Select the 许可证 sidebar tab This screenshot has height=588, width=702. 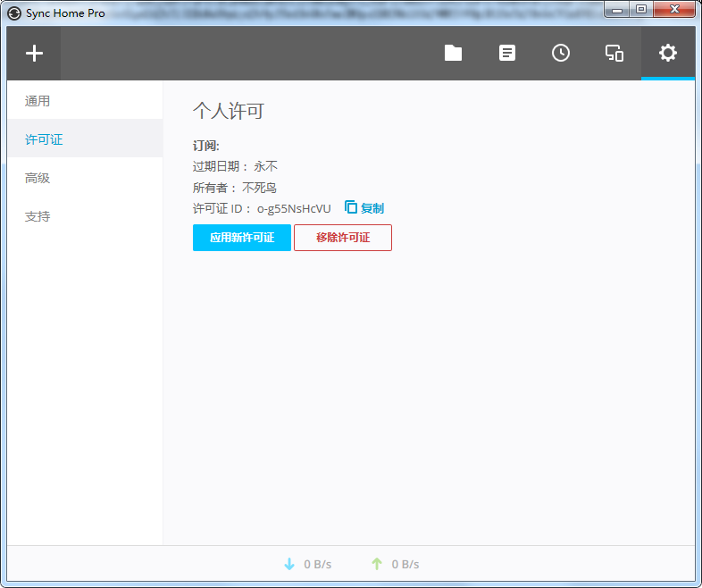44,139
